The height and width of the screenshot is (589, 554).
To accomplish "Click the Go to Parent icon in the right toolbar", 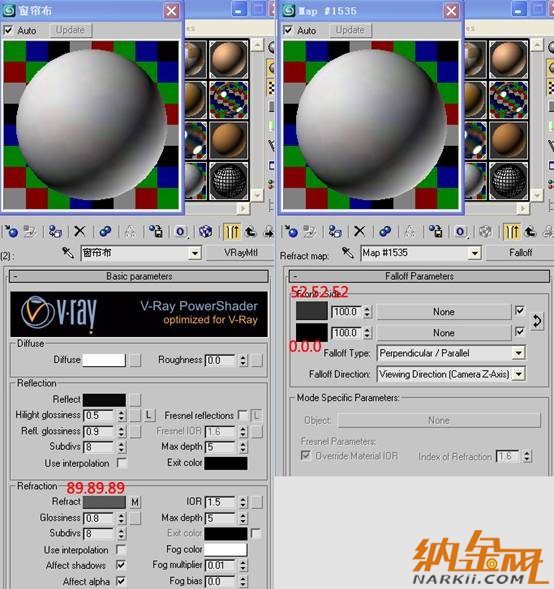I will (530, 231).
